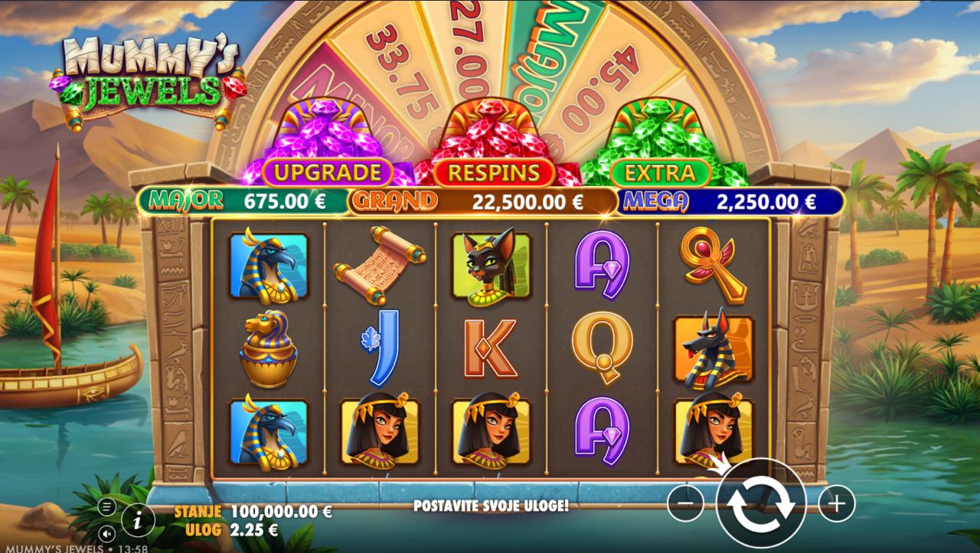The image size is (980, 553).
Task: Decrease the bet with the minus button
Action: tap(685, 503)
